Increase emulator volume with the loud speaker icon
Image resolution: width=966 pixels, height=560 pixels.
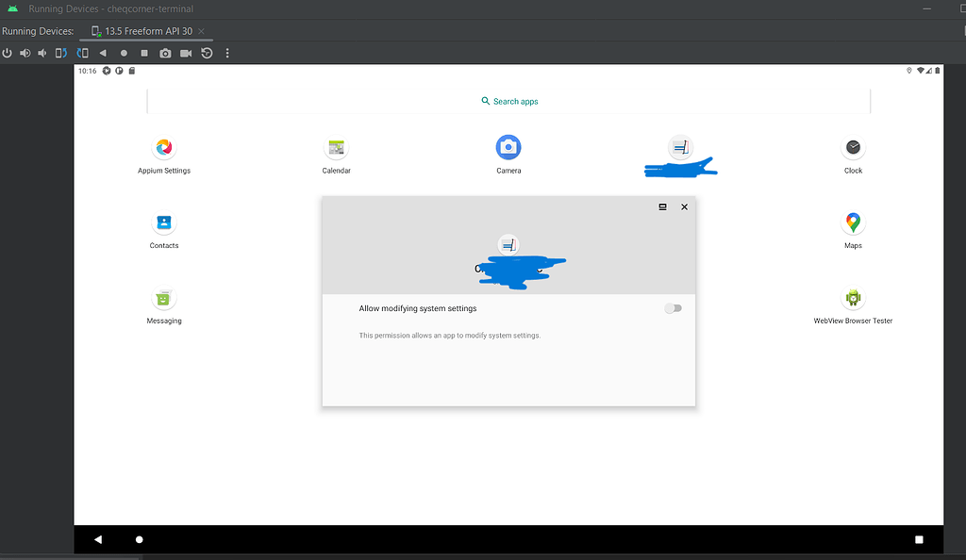pos(25,53)
